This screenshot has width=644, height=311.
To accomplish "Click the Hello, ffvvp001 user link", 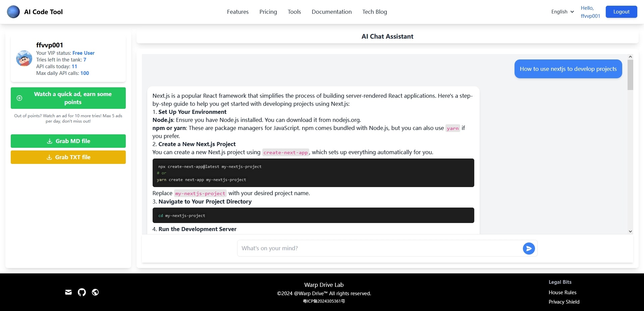I will pyautogui.click(x=590, y=12).
